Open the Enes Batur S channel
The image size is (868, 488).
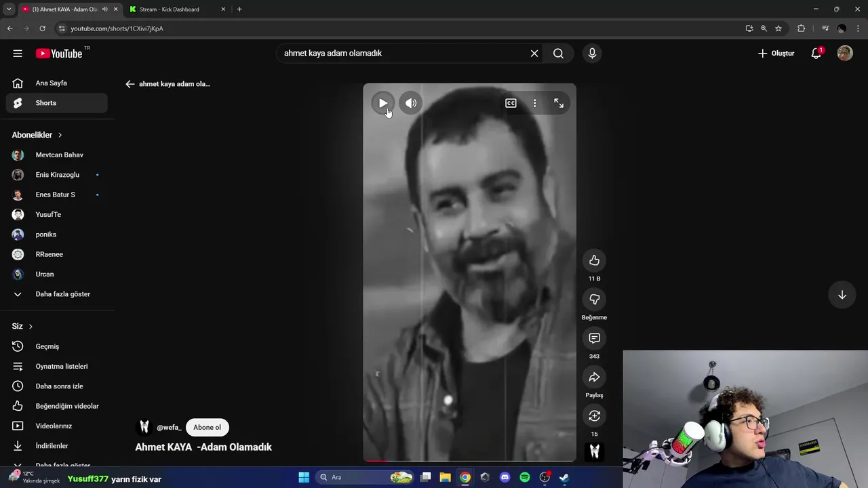57,195
